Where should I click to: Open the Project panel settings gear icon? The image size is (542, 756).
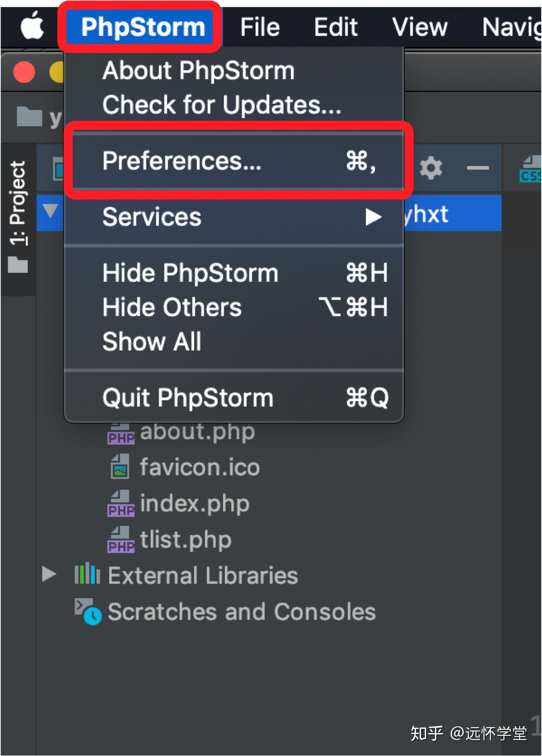tap(431, 168)
